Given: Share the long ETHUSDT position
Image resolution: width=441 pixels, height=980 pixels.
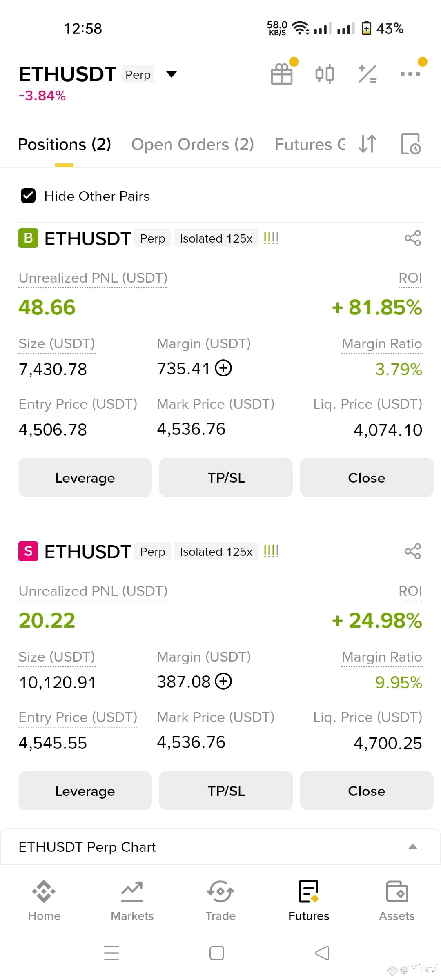Looking at the screenshot, I should pyautogui.click(x=413, y=238).
